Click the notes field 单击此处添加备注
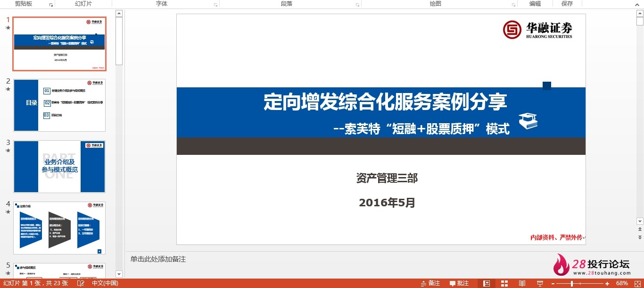The width and height of the screenshot is (644, 288). point(158,259)
